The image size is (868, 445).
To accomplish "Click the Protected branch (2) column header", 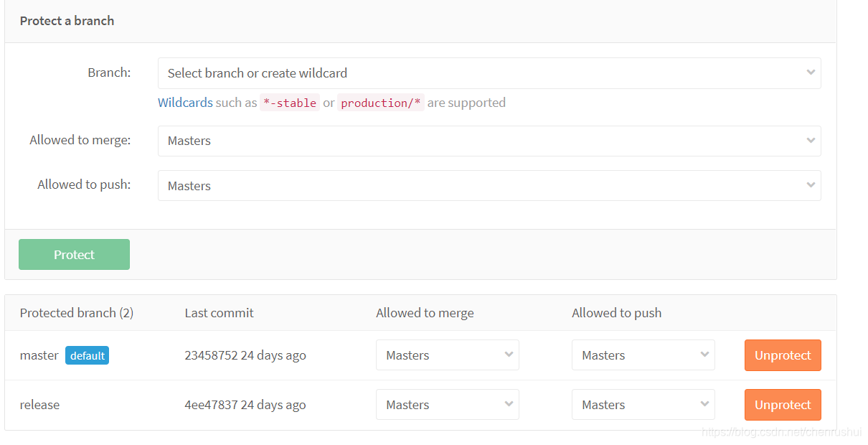I will click(x=77, y=313).
